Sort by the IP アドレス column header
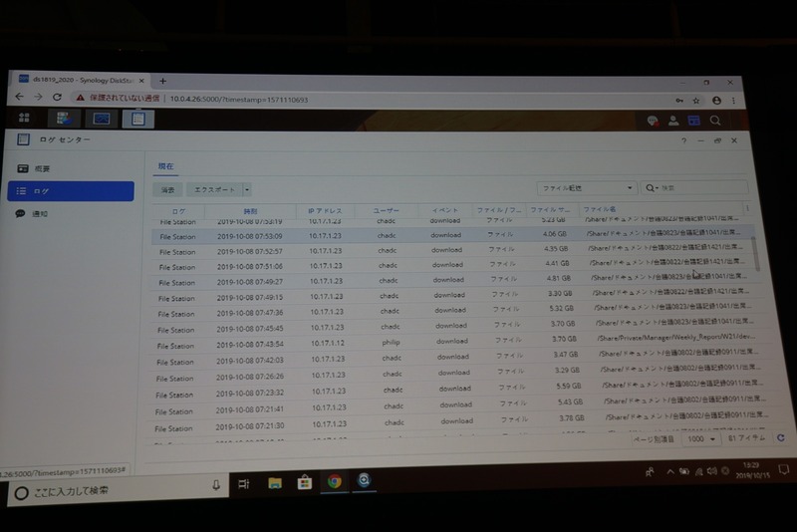 [x=326, y=210]
